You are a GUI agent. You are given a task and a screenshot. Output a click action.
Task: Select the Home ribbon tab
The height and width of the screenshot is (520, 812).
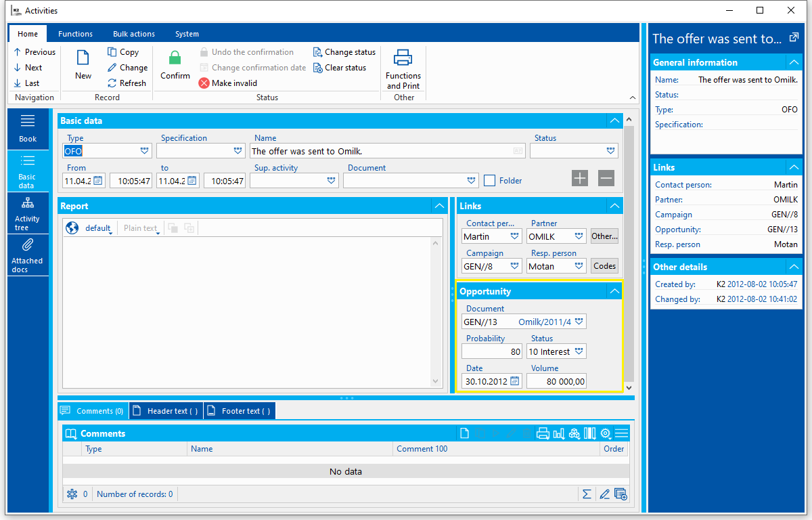click(x=28, y=34)
